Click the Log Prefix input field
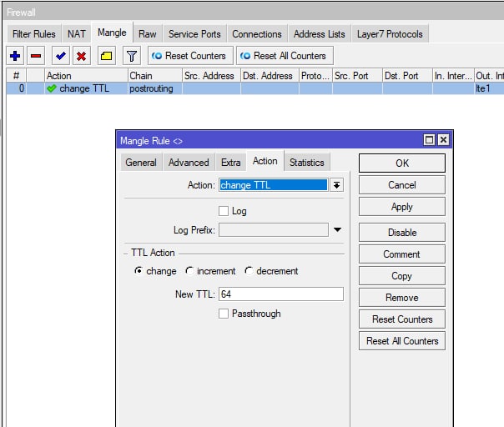Screen dimensions: 504x427 274,230
